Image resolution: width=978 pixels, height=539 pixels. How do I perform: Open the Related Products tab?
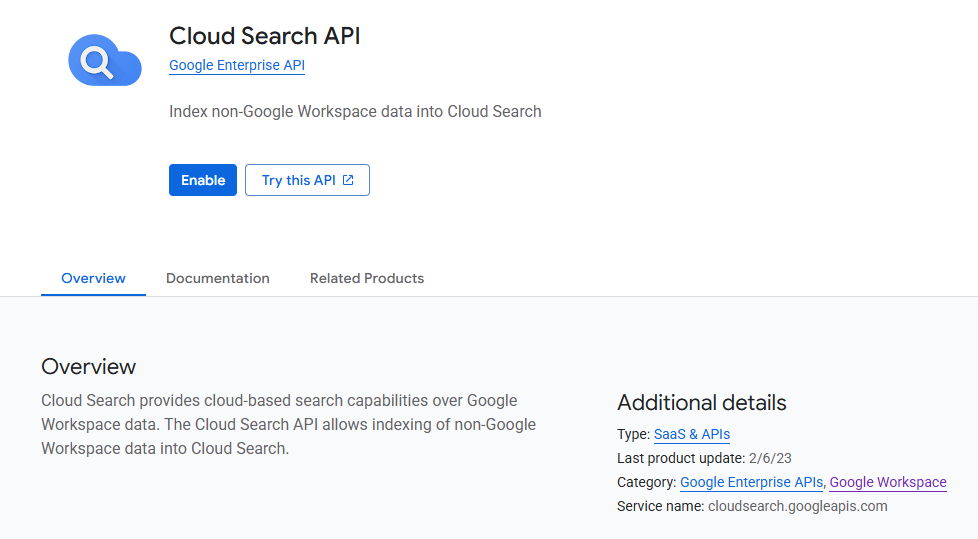367,278
